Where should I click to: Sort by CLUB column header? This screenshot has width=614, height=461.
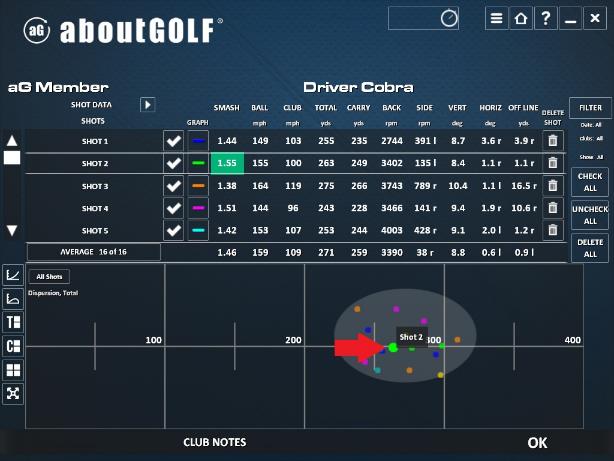click(x=293, y=108)
